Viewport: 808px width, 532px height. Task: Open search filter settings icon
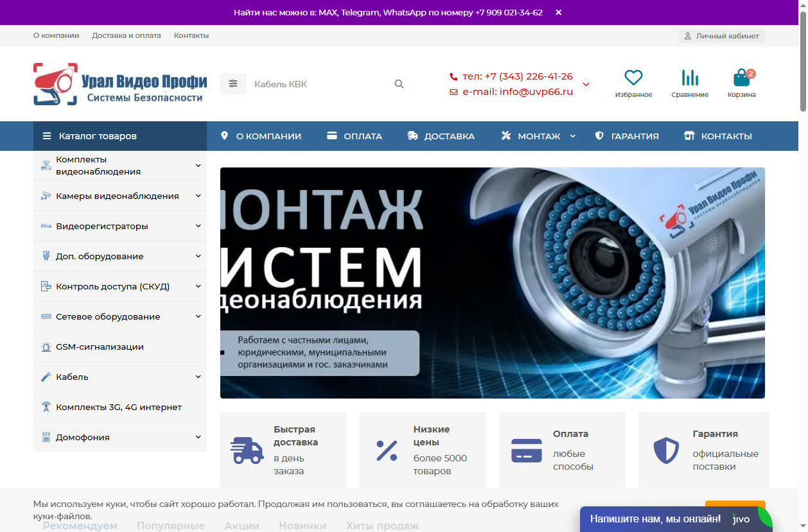tap(233, 83)
